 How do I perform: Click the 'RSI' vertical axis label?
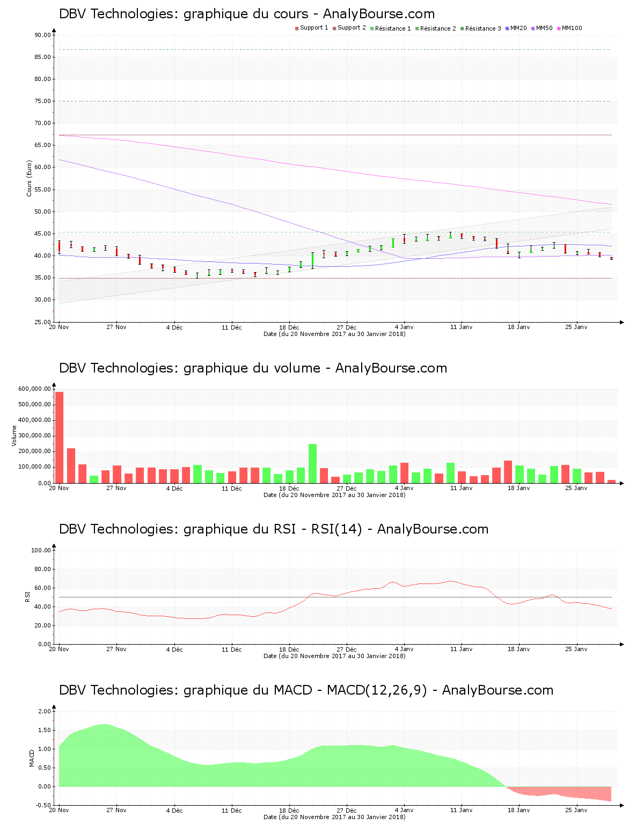27,597
